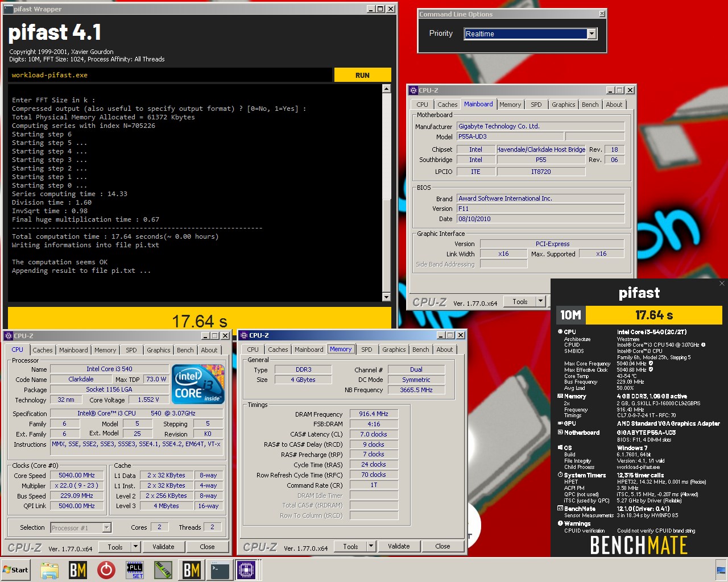The height and width of the screenshot is (582, 728).
Task: Click the Warnings exclamation icon
Action: (560, 523)
